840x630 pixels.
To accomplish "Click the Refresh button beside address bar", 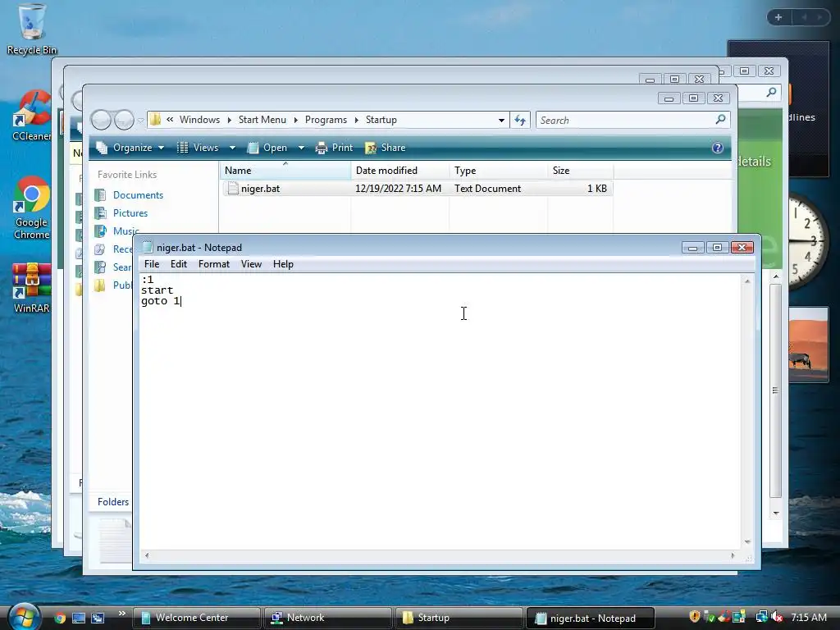I will (x=520, y=120).
